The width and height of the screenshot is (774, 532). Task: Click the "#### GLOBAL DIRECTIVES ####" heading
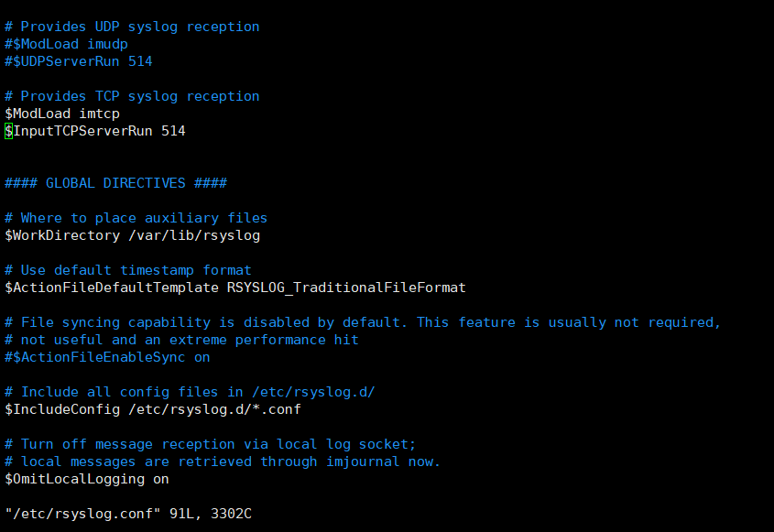(115, 183)
